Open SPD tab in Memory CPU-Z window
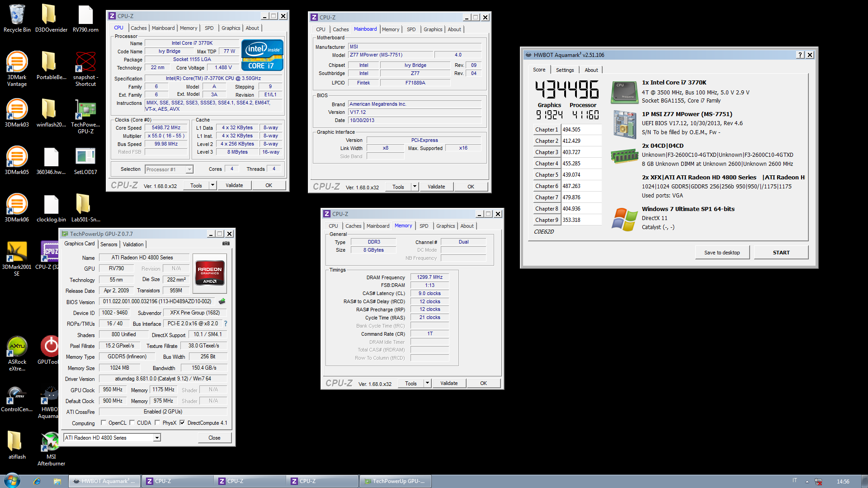The image size is (868, 488). 424,226
